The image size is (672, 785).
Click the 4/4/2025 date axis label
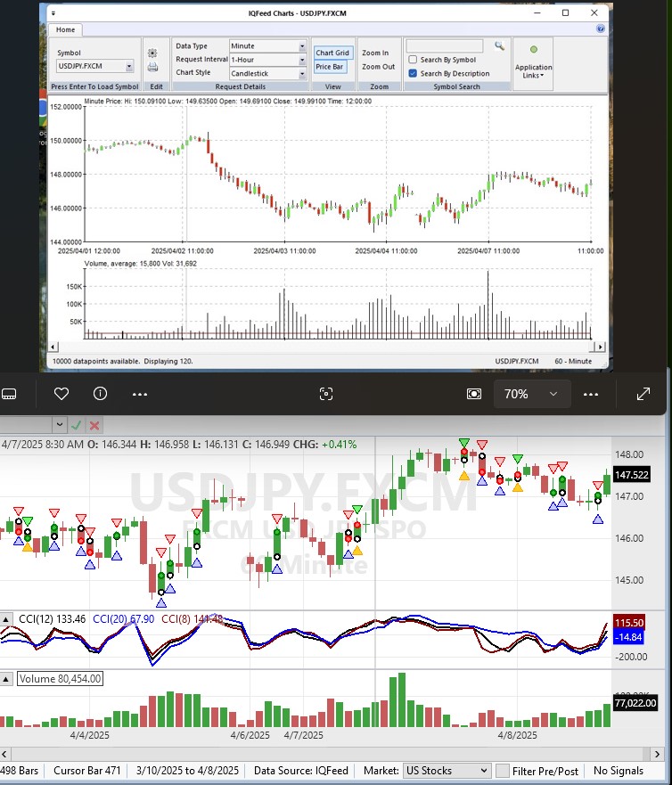click(90, 735)
